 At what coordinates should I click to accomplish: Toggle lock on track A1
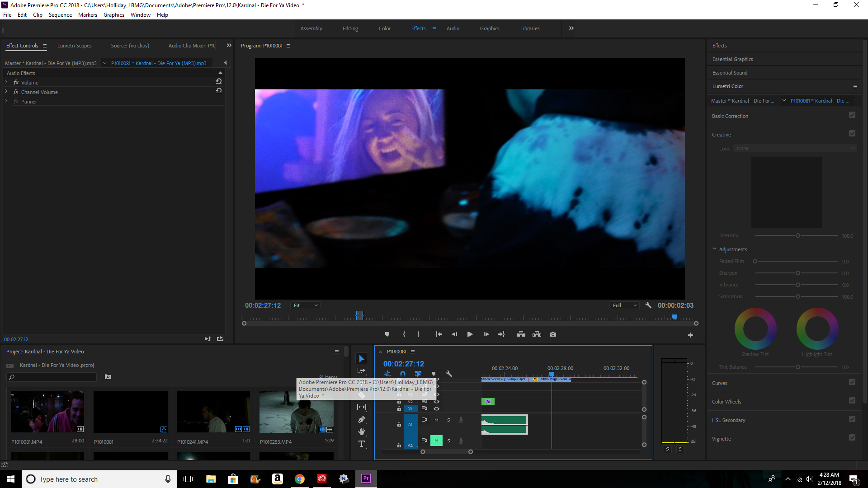pyautogui.click(x=399, y=425)
